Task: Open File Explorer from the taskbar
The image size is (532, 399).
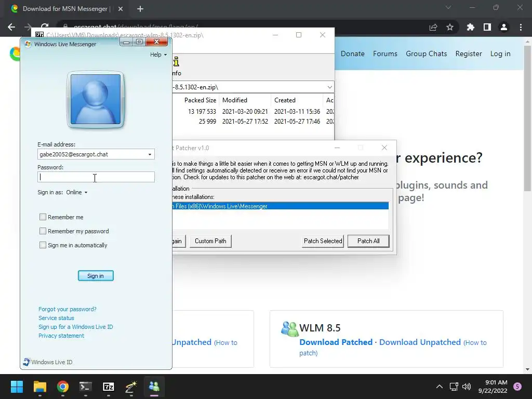Action: (39, 387)
